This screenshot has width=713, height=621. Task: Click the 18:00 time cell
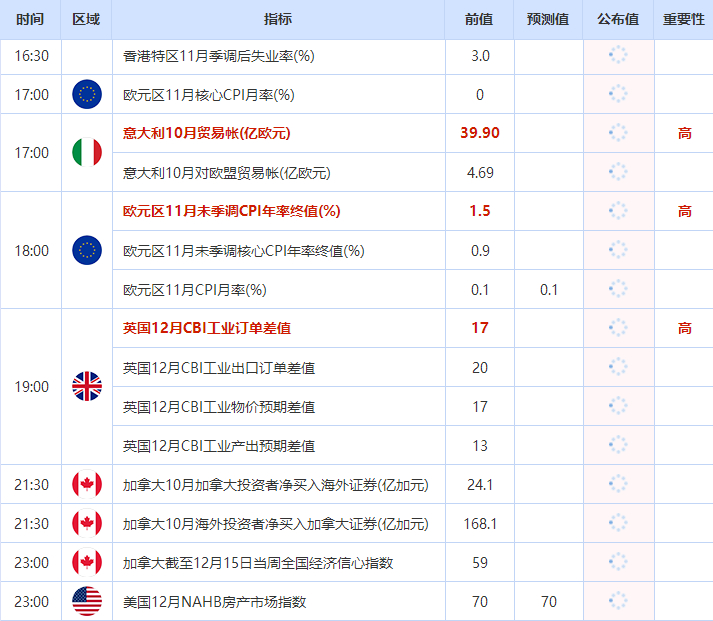(31, 250)
